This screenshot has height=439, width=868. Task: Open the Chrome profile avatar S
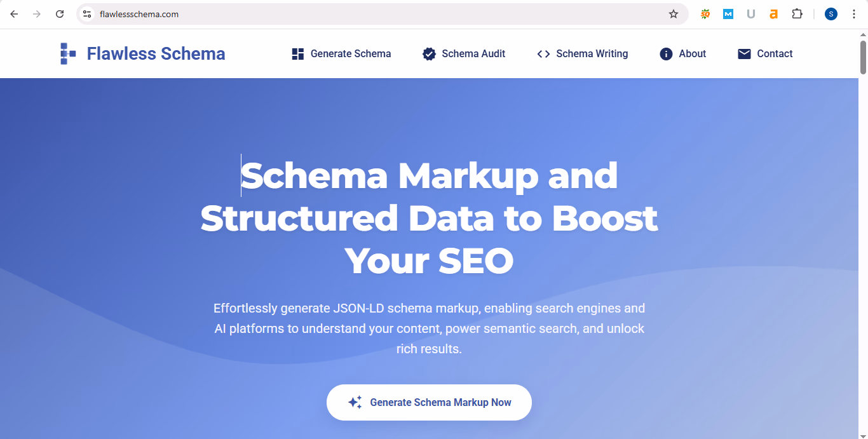click(831, 14)
